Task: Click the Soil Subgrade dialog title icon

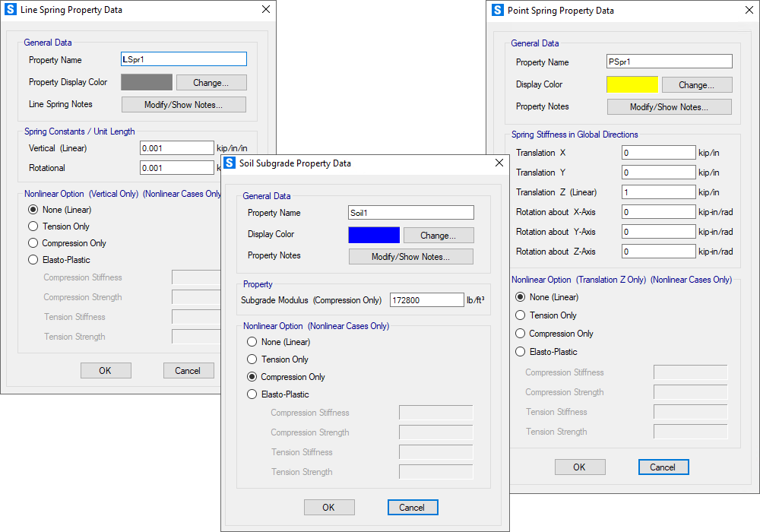Action: [230, 163]
